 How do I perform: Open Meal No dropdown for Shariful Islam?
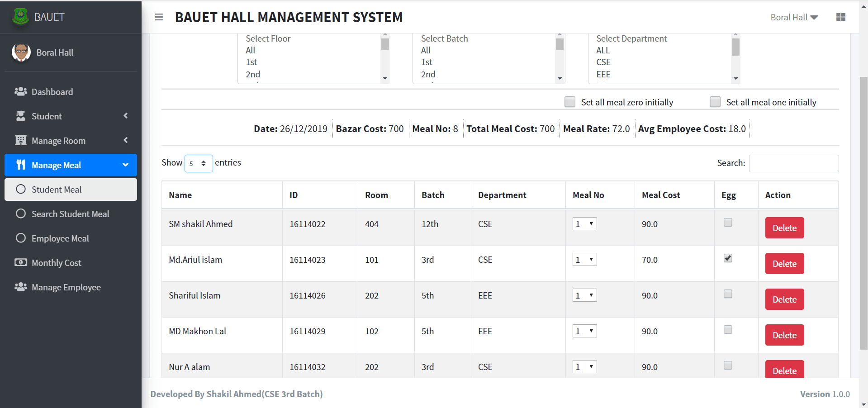coord(585,295)
